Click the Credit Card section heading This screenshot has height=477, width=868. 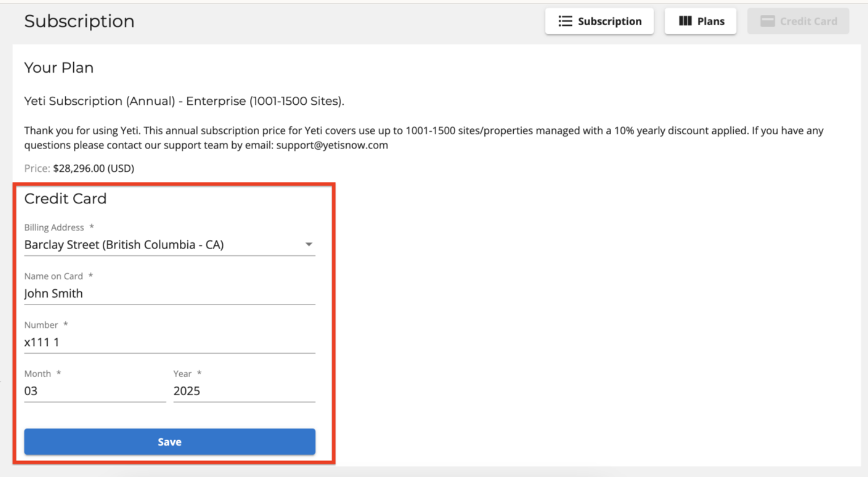pos(65,199)
